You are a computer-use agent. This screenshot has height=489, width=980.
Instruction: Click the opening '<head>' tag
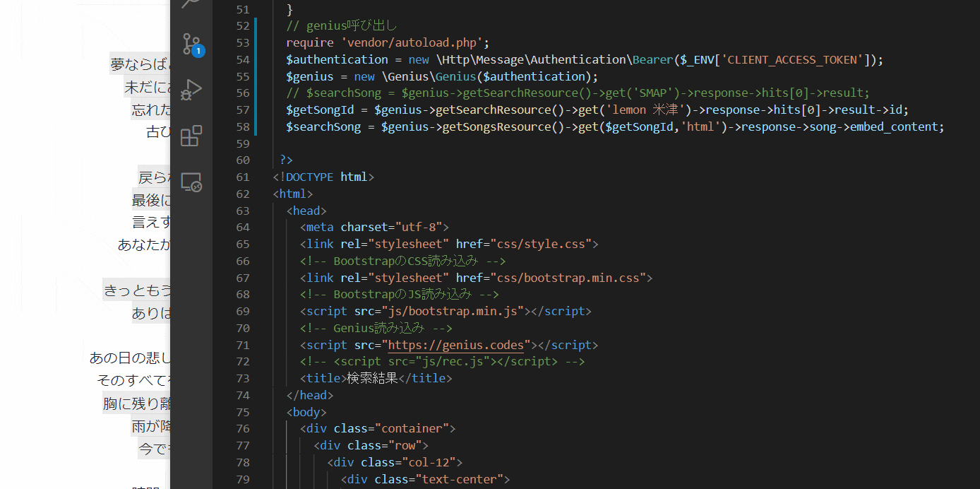pos(306,211)
